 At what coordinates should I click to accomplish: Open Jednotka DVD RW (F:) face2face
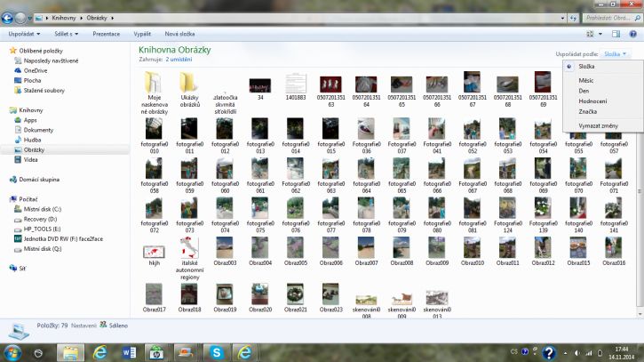63,238
